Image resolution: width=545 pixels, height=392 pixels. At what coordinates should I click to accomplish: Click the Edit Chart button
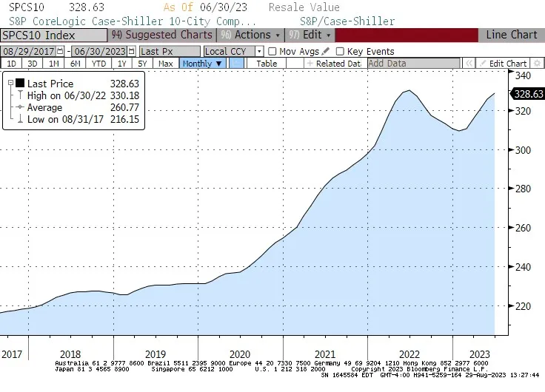point(503,63)
